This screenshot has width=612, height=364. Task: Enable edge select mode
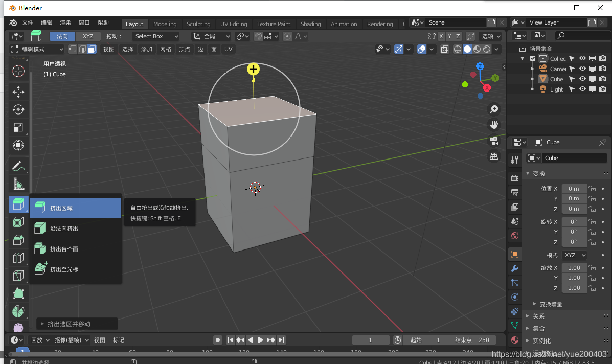(82, 49)
